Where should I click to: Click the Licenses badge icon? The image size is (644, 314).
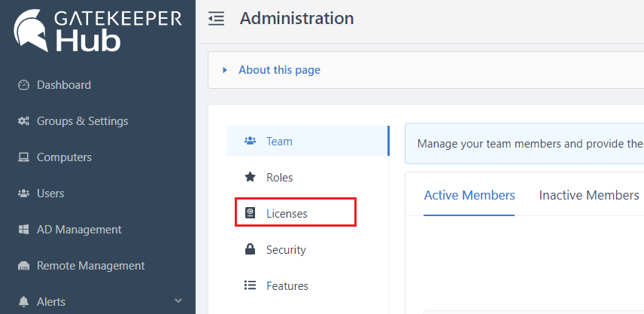point(251,214)
